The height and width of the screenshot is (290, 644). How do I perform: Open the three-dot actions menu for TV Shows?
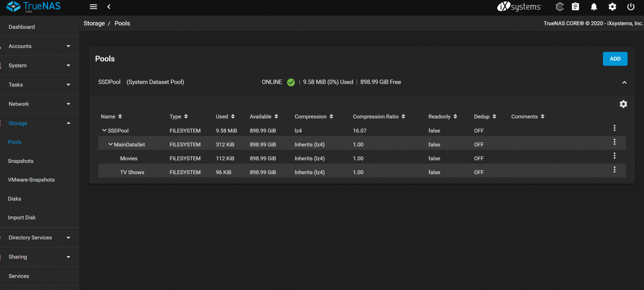[x=614, y=170]
